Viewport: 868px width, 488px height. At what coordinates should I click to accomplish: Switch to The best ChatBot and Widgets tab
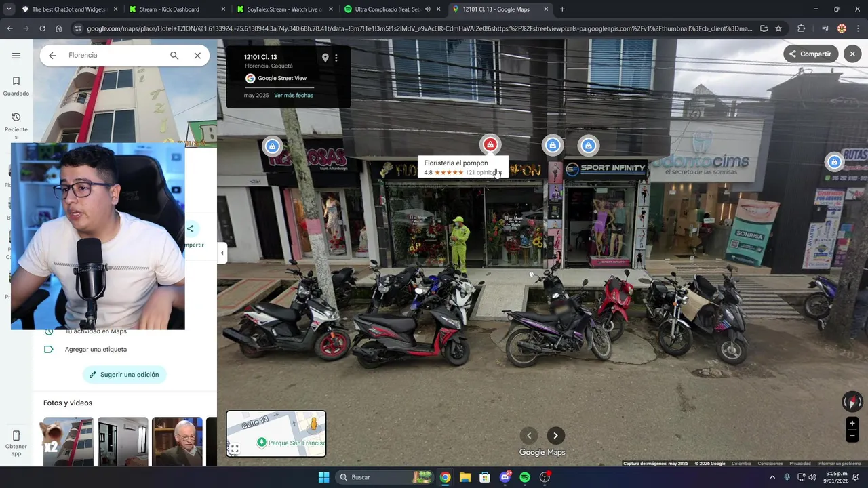coord(68,9)
